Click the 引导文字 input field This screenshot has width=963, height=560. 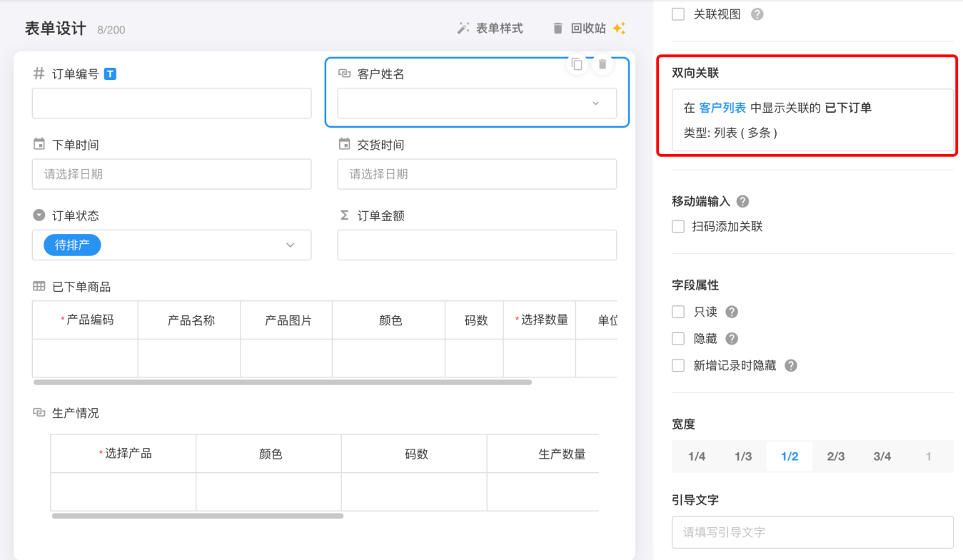tap(812, 532)
